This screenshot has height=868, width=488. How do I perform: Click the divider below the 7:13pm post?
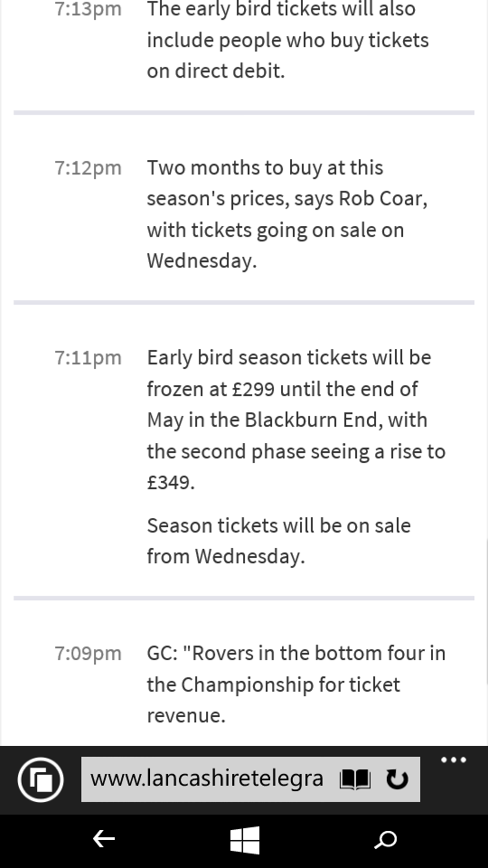pos(244,113)
